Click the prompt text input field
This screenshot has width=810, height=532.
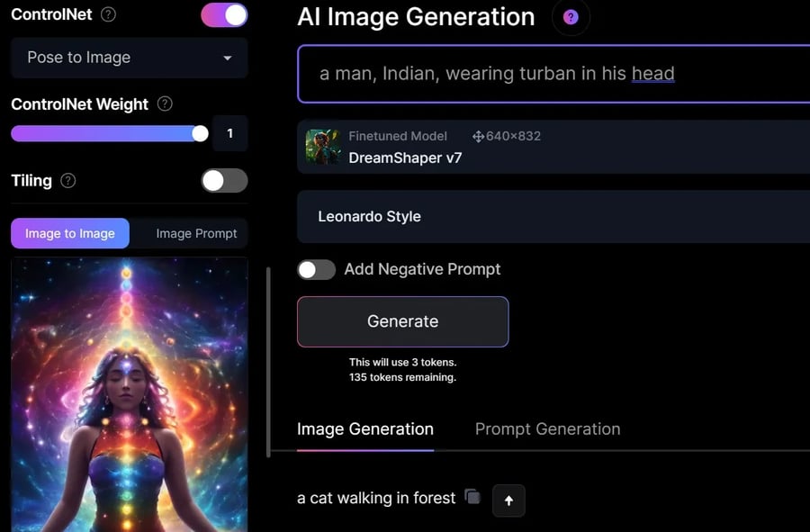pyautogui.click(x=553, y=74)
